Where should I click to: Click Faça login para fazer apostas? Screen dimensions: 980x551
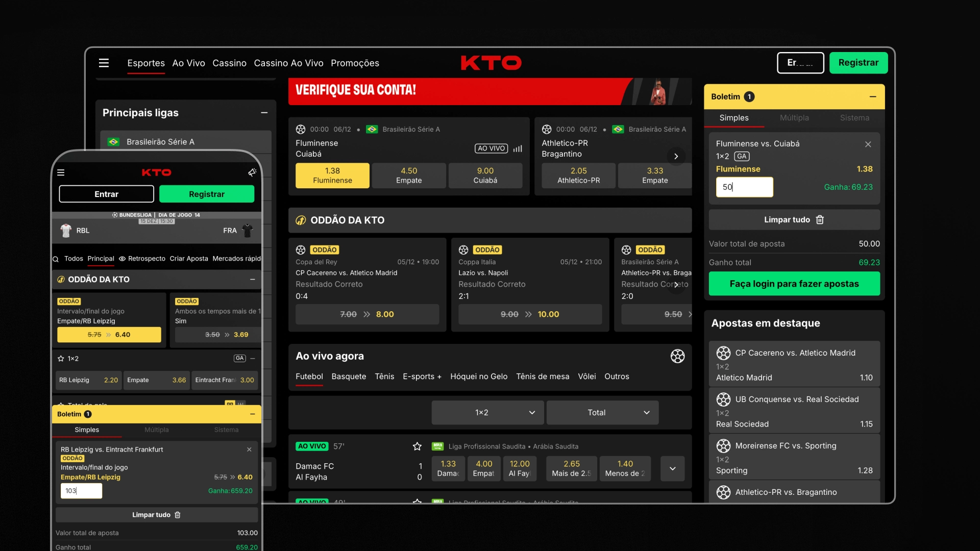[x=794, y=284]
